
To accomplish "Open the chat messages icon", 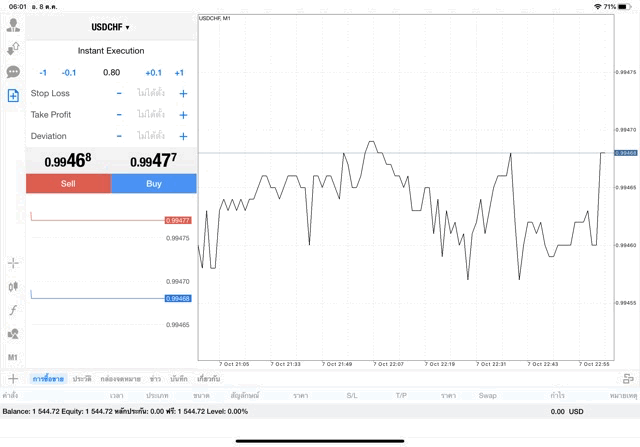I will pyautogui.click(x=13, y=72).
